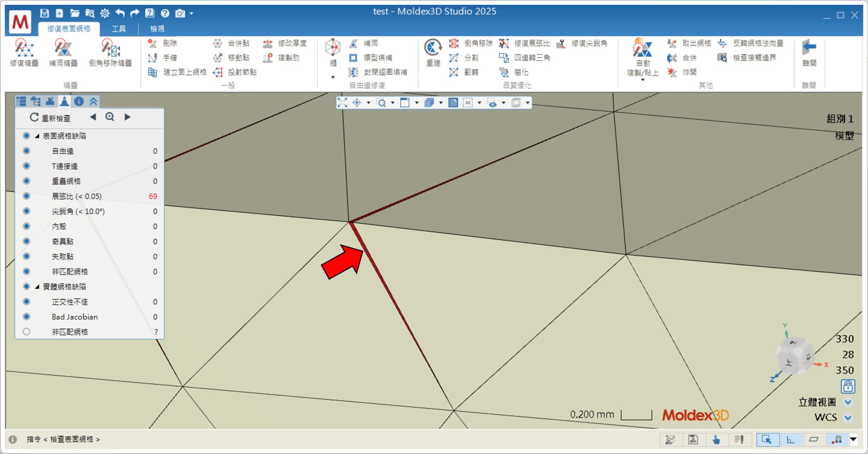The image size is (868, 454).
Task: Click 建立面上網格 tool
Action: pos(177,72)
